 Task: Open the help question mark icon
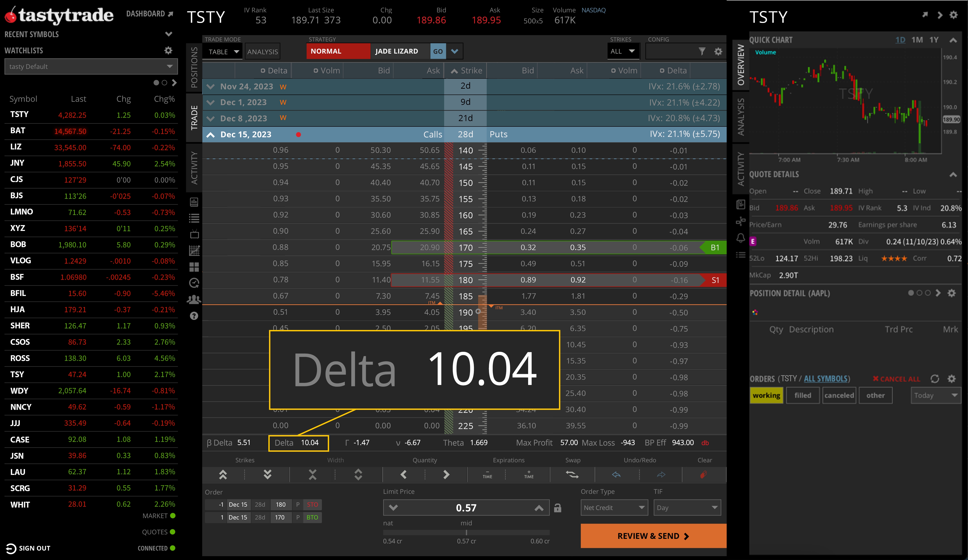click(194, 316)
